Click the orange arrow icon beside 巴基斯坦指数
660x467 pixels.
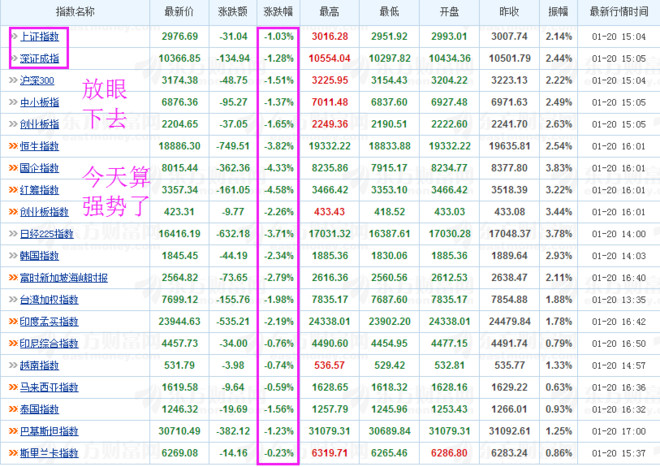[13, 431]
